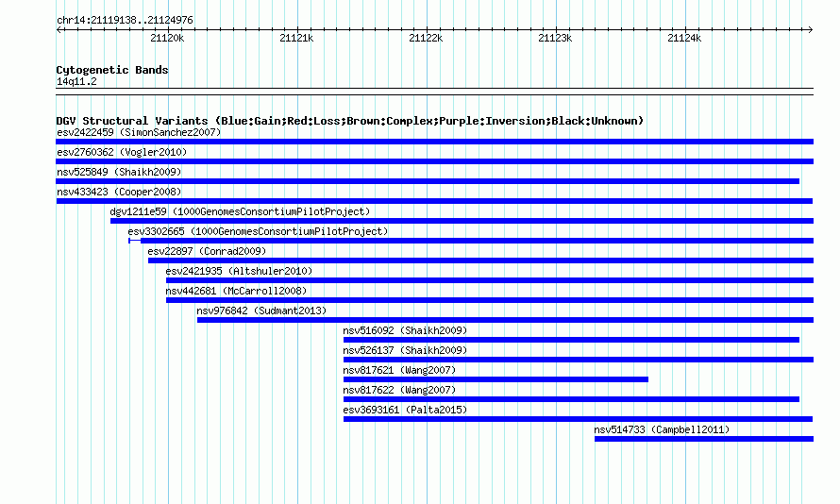Click the 21120k ruler label

[167, 38]
